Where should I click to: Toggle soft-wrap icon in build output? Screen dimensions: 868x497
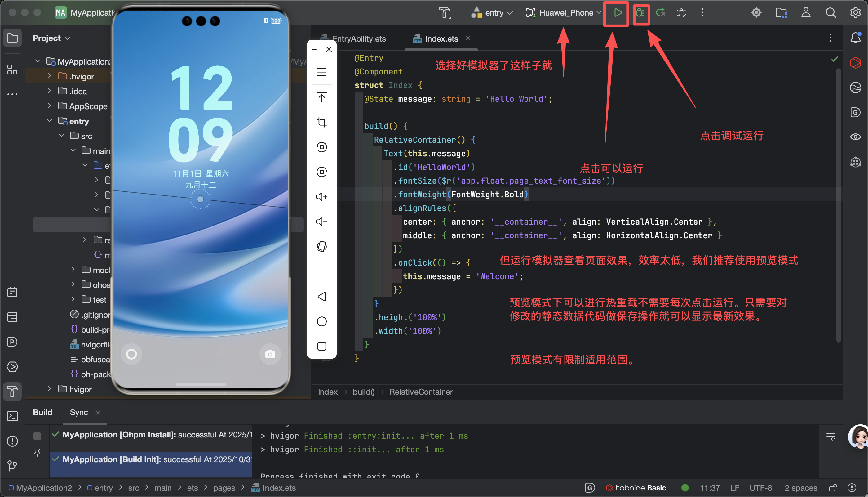(830, 436)
